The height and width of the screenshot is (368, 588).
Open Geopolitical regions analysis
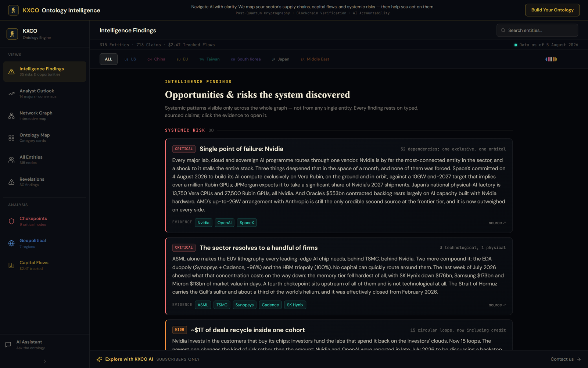[x=45, y=243]
